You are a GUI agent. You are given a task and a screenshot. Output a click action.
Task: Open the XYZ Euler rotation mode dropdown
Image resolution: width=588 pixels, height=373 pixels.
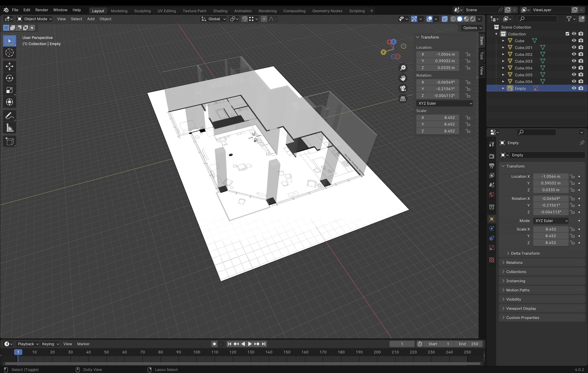coord(444,103)
